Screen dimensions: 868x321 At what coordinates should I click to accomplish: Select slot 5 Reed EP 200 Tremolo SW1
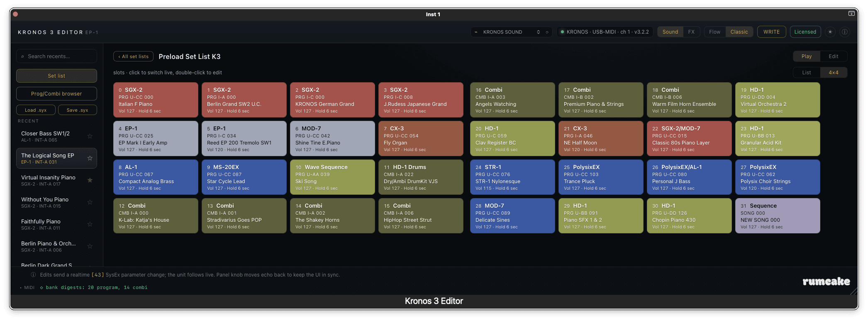[x=244, y=139]
